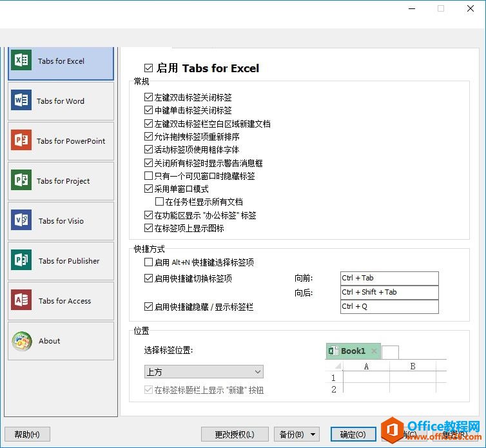Click row 2 header in the preview
Viewport: 486px width, 448px height.
coord(333,389)
